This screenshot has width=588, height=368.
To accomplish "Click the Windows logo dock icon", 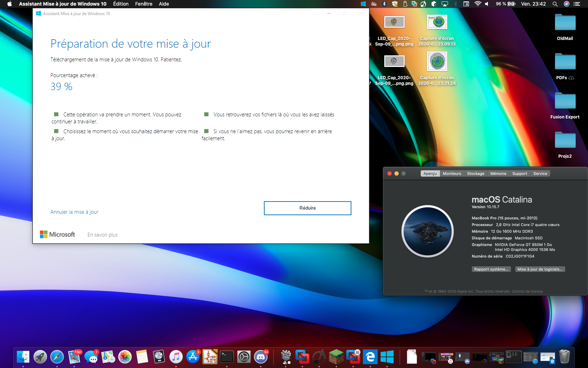I will (x=387, y=357).
